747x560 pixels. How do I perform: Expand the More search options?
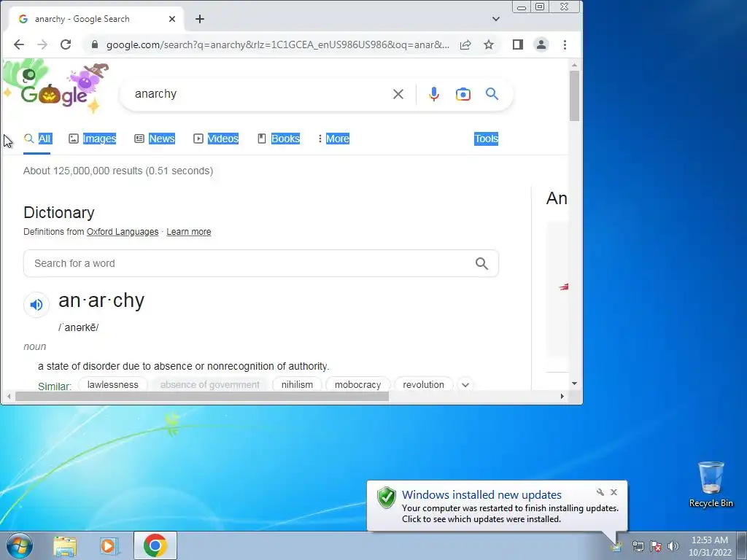[x=333, y=139]
